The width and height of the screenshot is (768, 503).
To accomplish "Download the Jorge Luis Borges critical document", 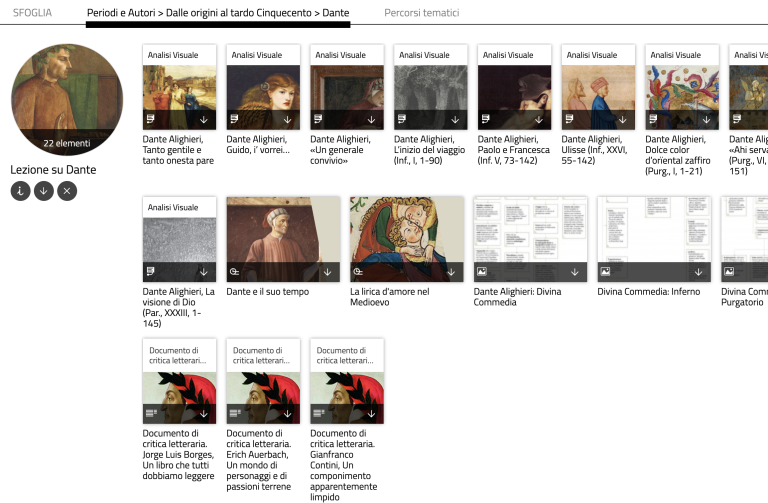I will pos(203,412).
